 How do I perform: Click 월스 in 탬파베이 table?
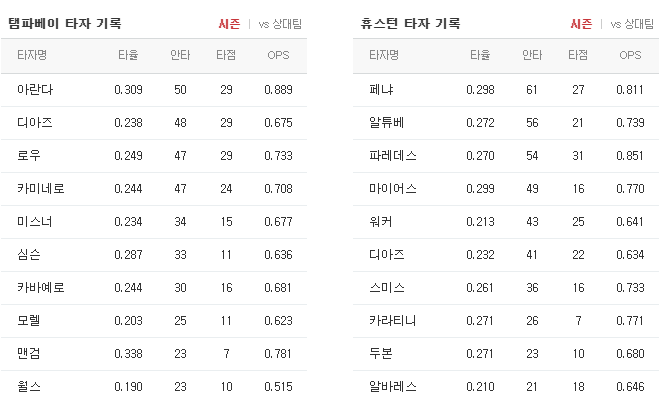[29, 387]
